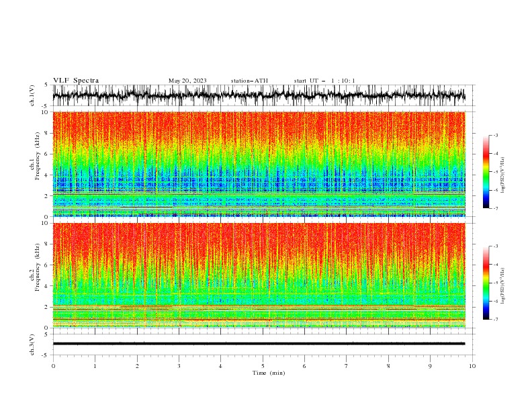Click the ch.1 spectrogram panel

(259, 164)
